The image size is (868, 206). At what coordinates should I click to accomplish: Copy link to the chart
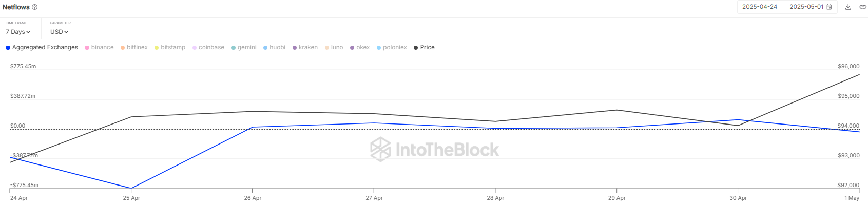coord(862,7)
